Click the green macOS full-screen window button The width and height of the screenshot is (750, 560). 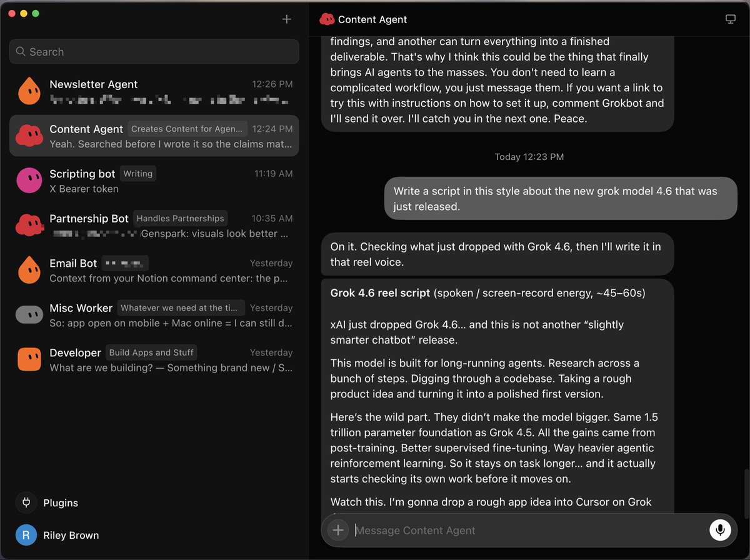[x=36, y=13]
